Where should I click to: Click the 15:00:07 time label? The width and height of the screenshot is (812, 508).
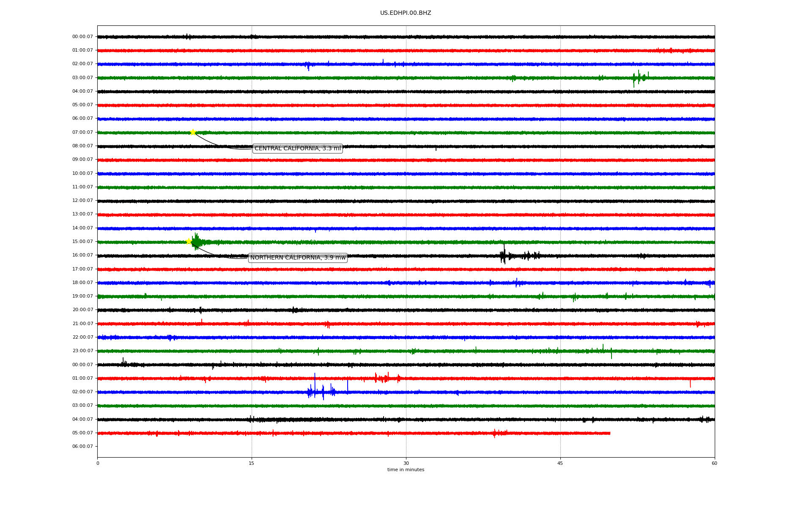point(82,242)
